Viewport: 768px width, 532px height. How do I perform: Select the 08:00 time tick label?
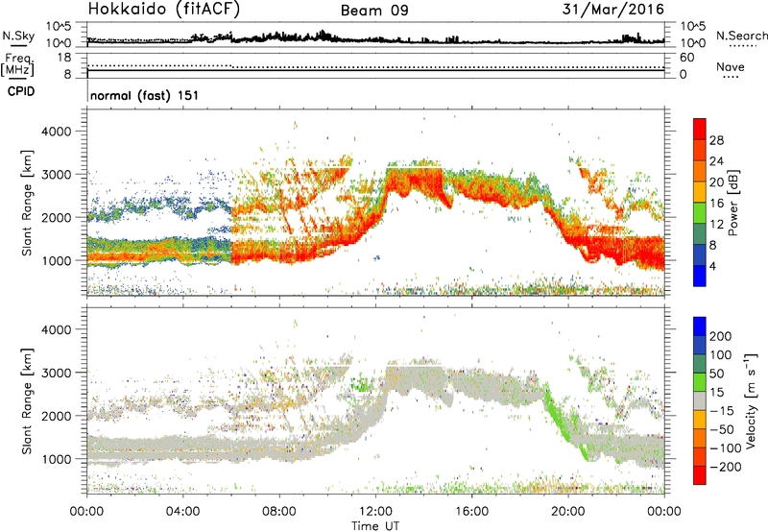tap(279, 512)
